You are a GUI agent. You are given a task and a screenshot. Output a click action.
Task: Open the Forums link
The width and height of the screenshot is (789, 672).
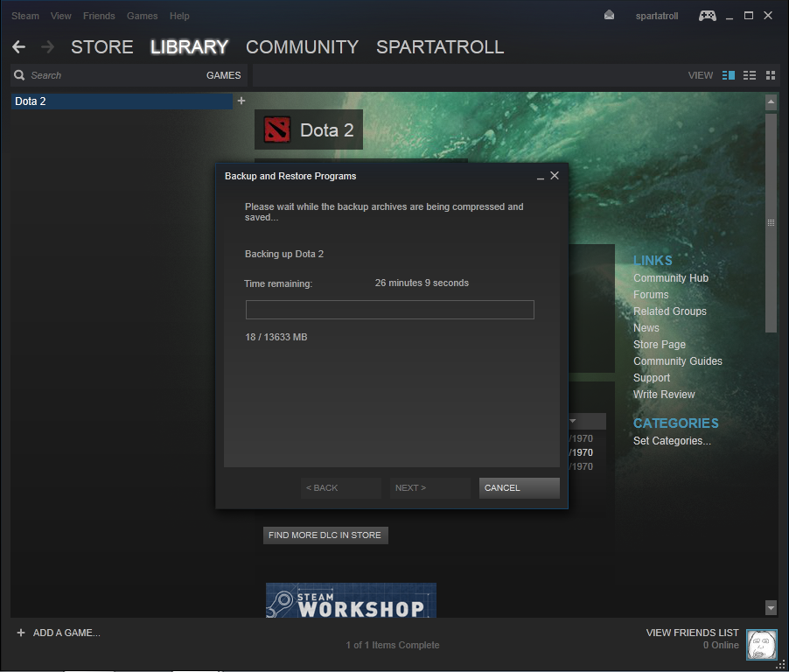651,295
